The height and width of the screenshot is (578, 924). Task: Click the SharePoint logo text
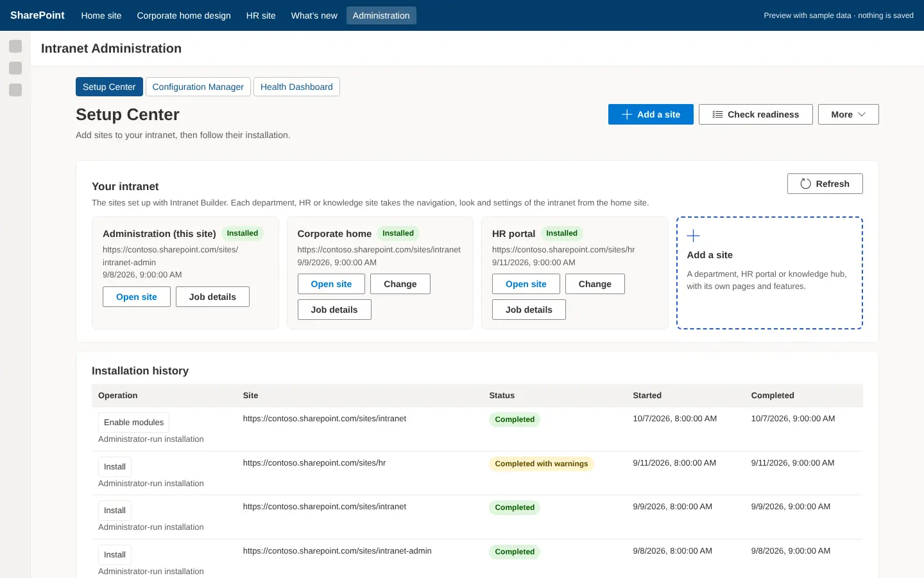click(x=37, y=15)
